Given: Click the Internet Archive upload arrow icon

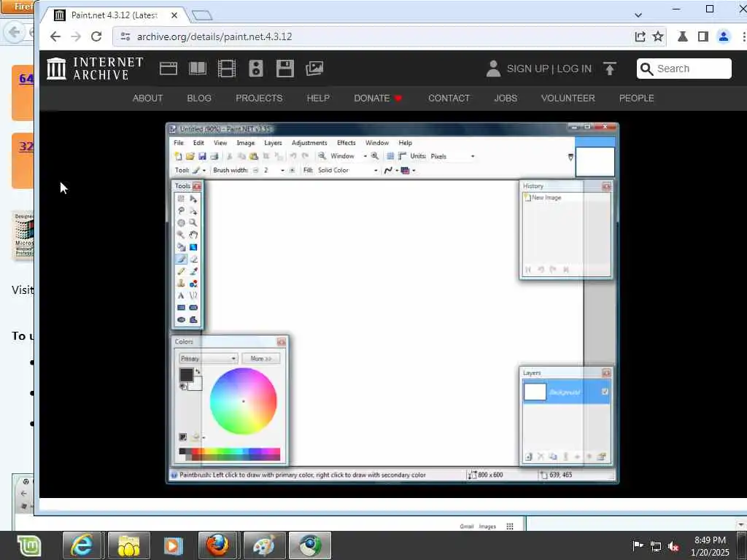Looking at the screenshot, I should (x=609, y=69).
